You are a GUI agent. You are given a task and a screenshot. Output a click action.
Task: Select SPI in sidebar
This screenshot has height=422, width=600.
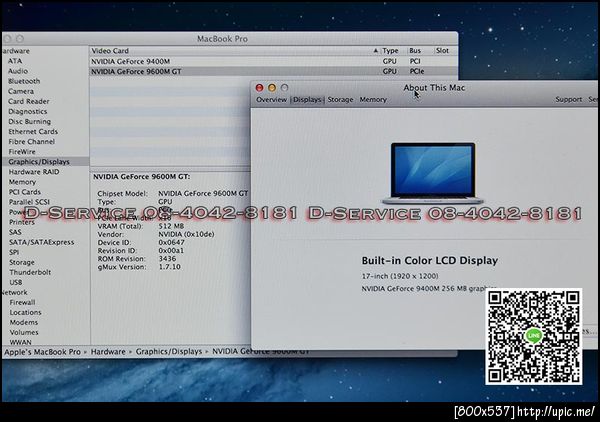click(14, 252)
